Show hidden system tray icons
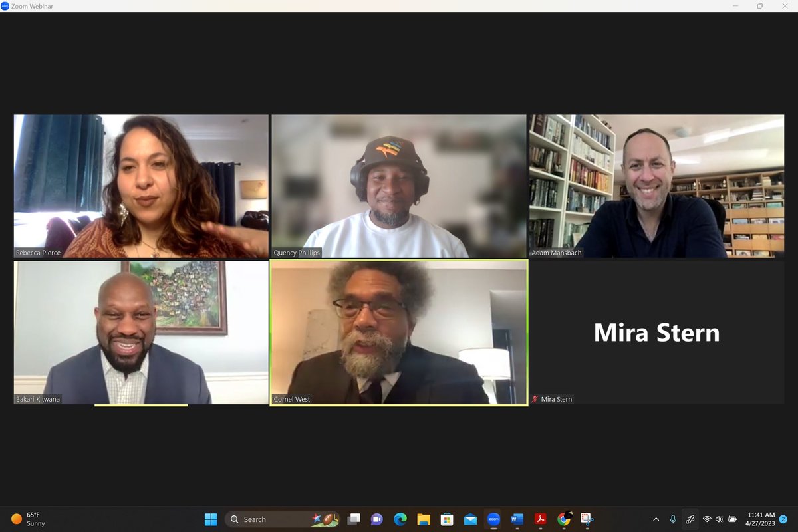 tap(656, 519)
